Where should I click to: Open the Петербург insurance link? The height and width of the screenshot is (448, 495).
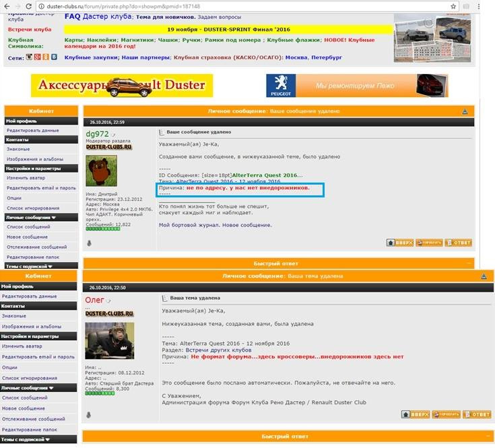tap(327, 57)
